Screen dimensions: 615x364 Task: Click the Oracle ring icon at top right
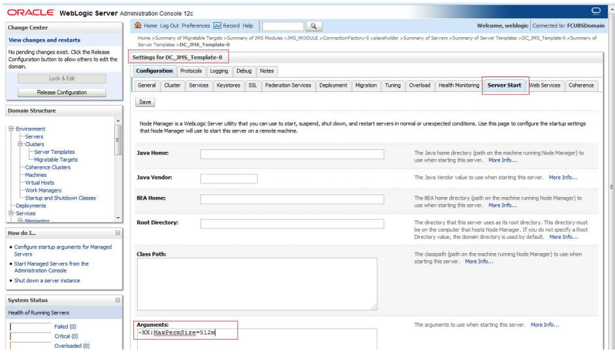(x=596, y=10)
